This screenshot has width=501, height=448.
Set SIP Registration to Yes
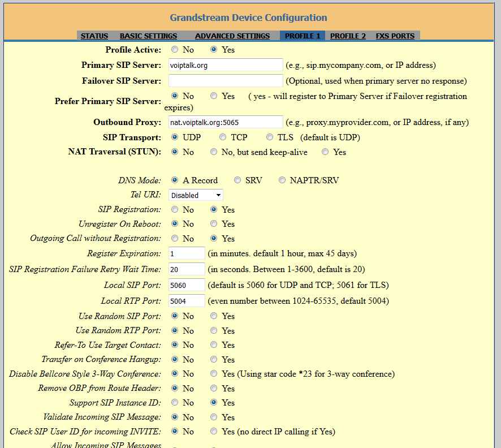214,209
